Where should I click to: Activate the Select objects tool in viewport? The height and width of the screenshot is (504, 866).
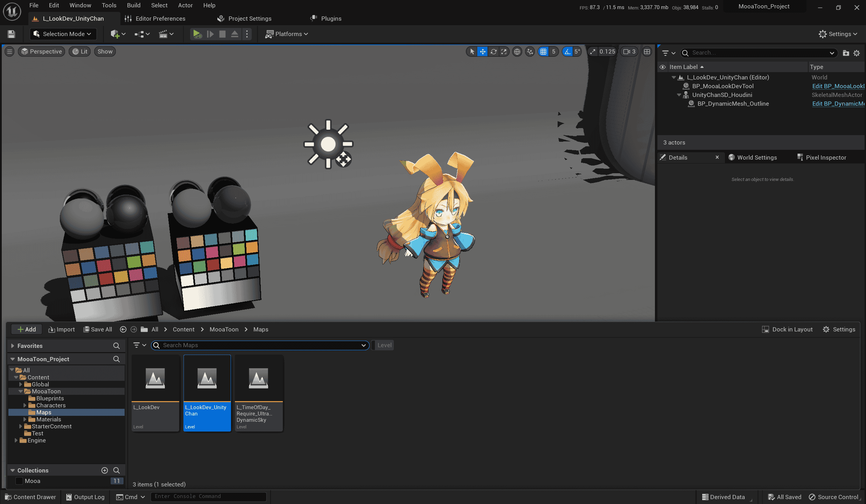(x=472, y=51)
